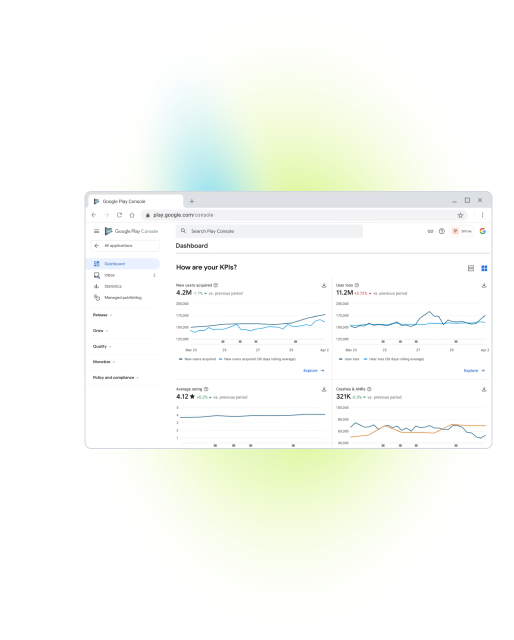Expand the Grow section

point(100,331)
